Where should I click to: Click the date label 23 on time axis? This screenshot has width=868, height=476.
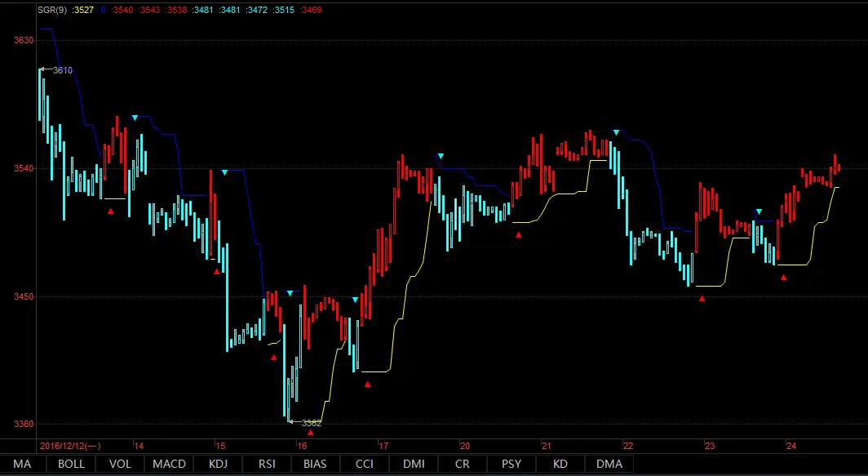[710, 446]
